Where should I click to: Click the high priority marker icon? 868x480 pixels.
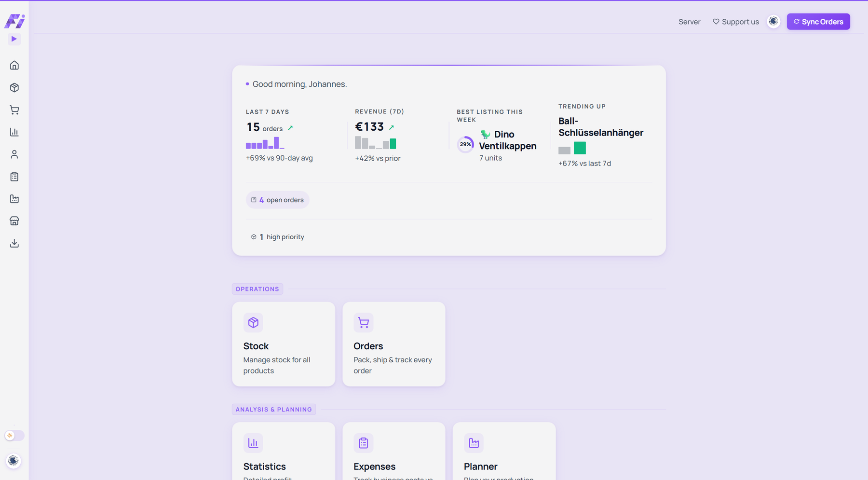pyautogui.click(x=254, y=237)
